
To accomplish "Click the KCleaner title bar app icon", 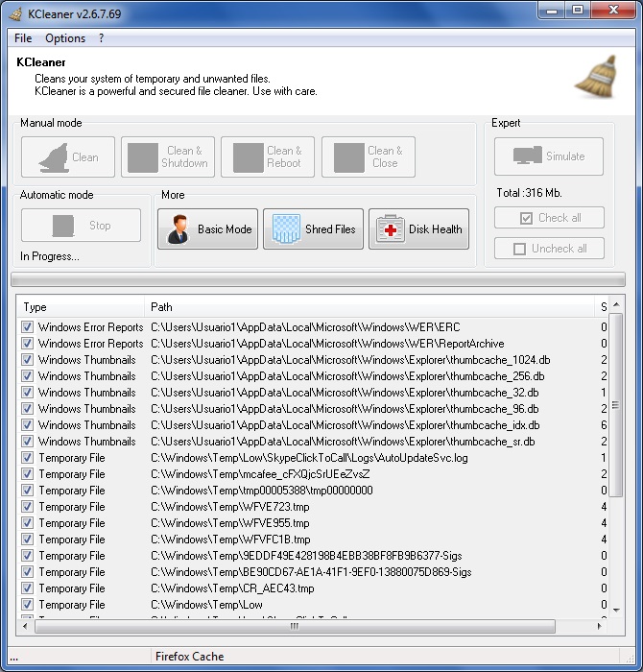I will click(x=16, y=14).
